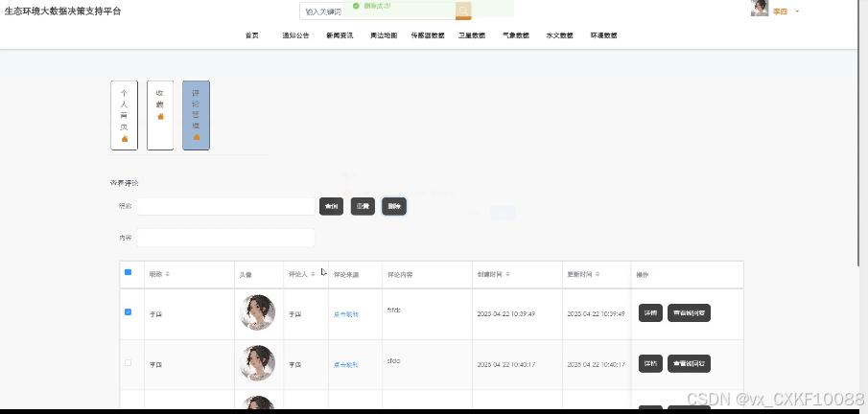Click the comment text sfdc

click(393, 361)
